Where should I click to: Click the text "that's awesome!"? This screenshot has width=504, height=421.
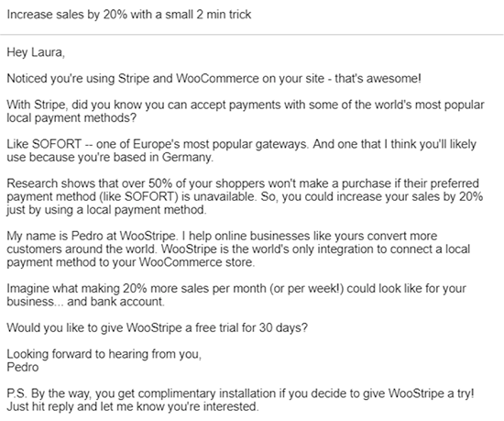(x=378, y=79)
